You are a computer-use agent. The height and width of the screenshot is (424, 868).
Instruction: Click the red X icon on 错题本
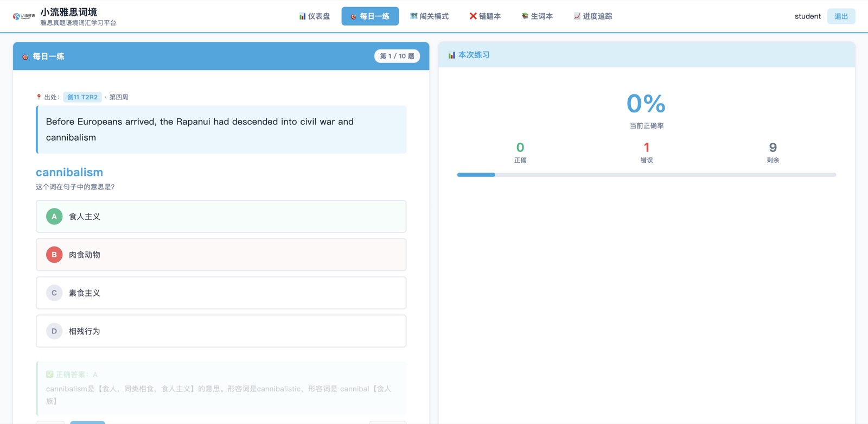click(x=473, y=16)
